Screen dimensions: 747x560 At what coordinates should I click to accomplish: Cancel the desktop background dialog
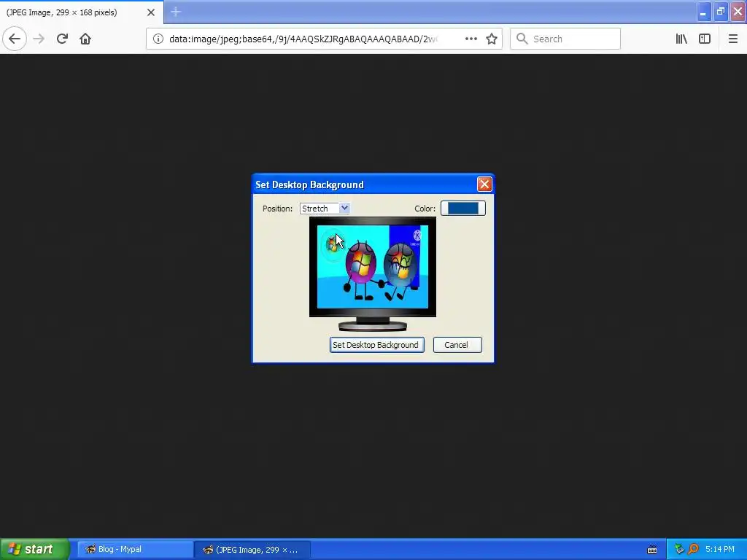click(457, 345)
